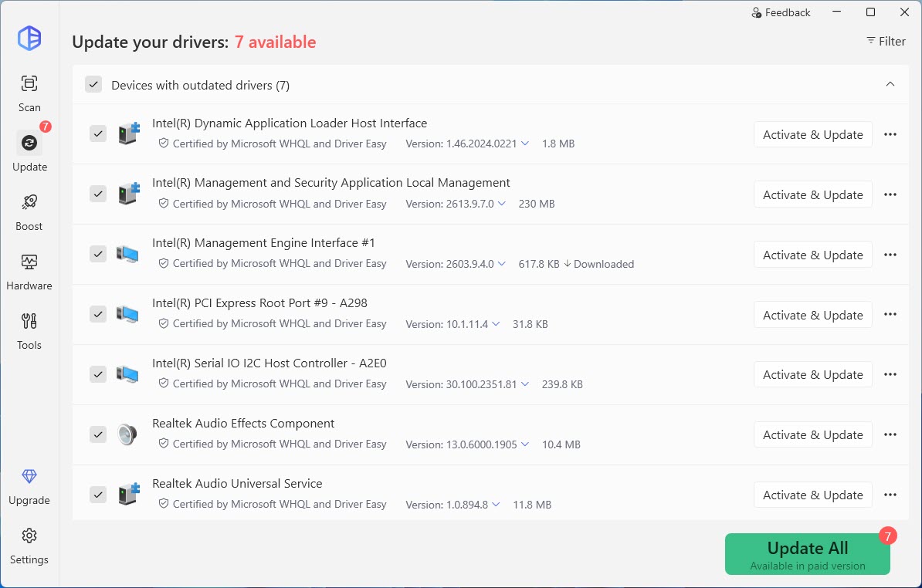Activate & Update Realtek Audio Effects Component
The image size is (922, 588).
812,434
